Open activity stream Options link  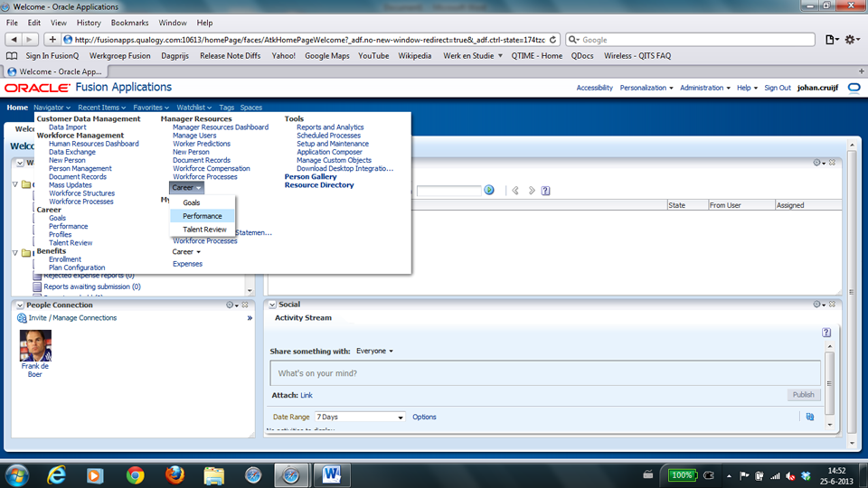pos(424,418)
